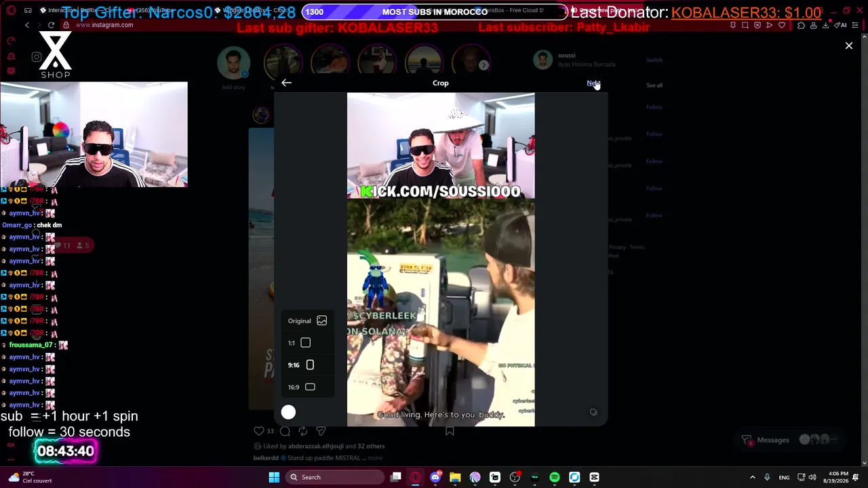Show next stories with the arrow
The image size is (868, 488).
484,65
